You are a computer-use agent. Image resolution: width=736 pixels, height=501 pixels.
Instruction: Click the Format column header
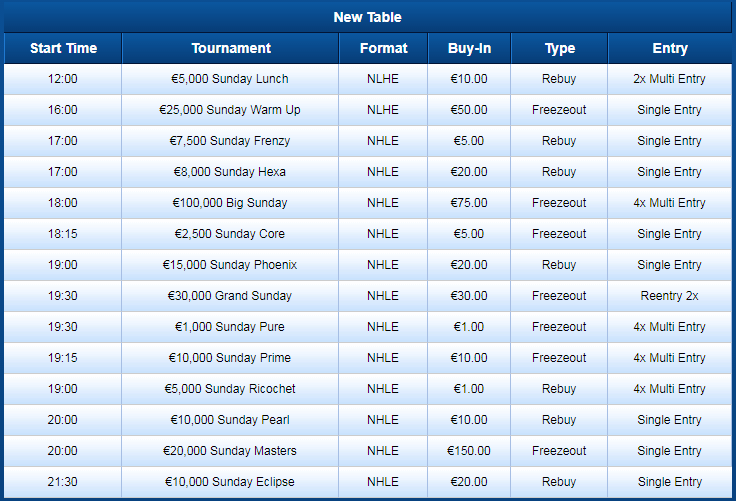click(383, 48)
